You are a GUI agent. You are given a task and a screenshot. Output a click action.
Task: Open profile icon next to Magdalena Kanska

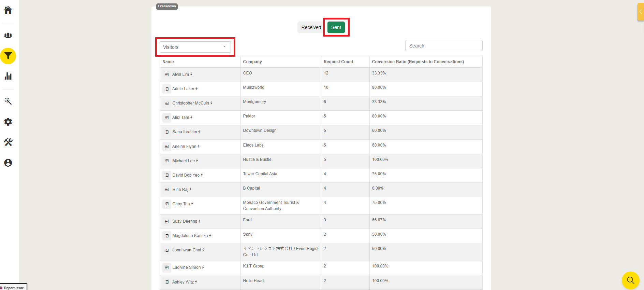click(x=167, y=236)
